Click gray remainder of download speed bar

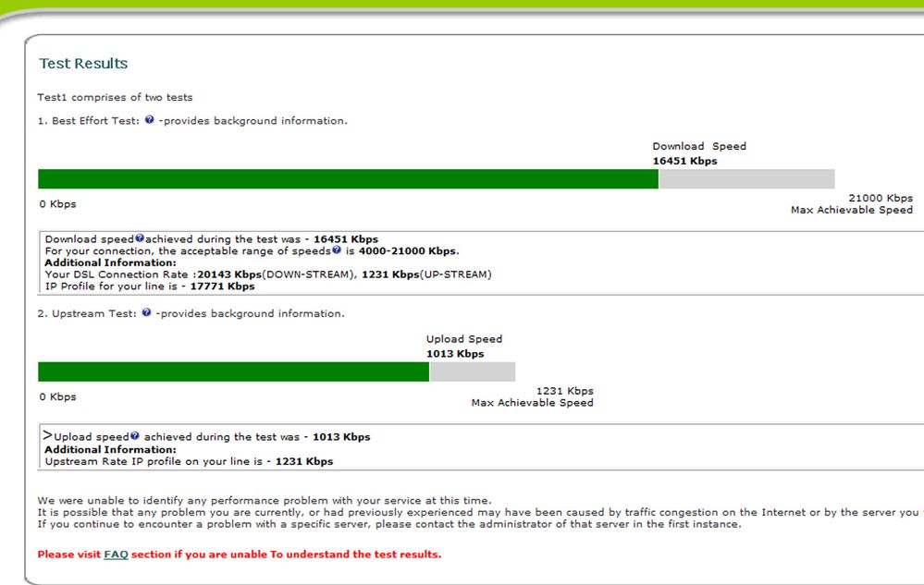pos(746,179)
